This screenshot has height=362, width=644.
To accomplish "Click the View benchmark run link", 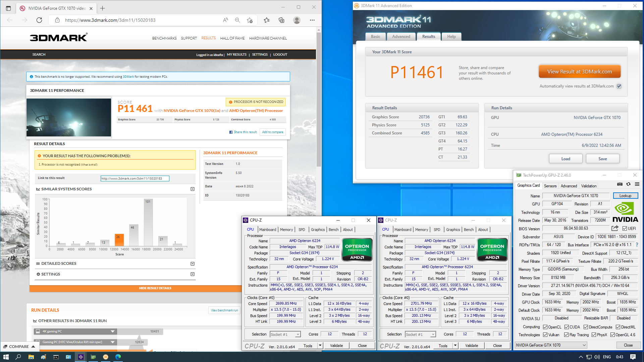I will coord(224,310).
